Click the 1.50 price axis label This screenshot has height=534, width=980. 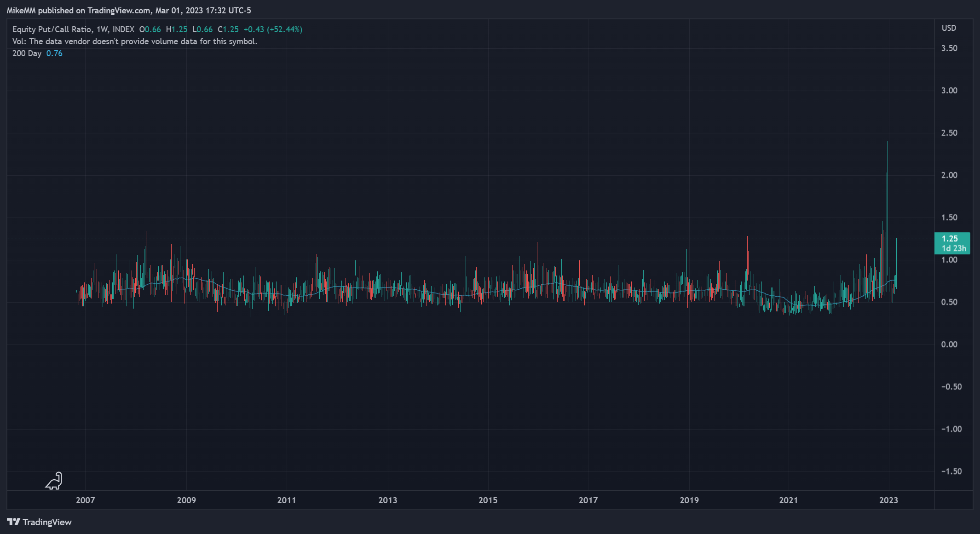pyautogui.click(x=949, y=218)
